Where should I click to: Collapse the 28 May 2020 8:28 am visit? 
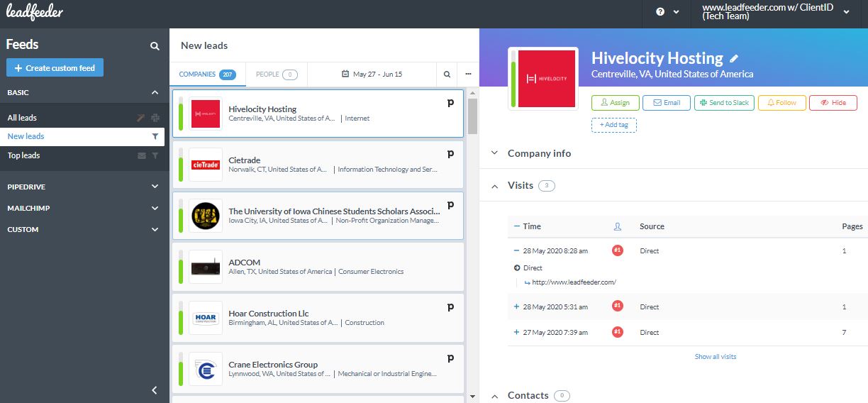point(517,250)
